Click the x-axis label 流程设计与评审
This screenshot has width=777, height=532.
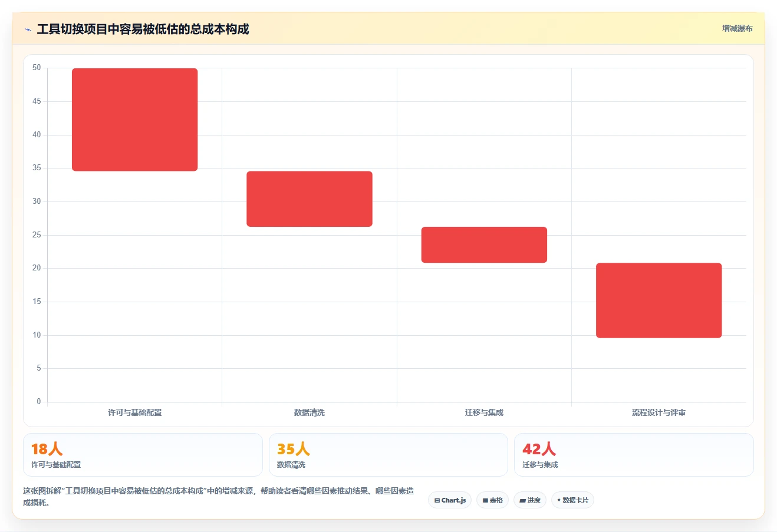pos(659,412)
